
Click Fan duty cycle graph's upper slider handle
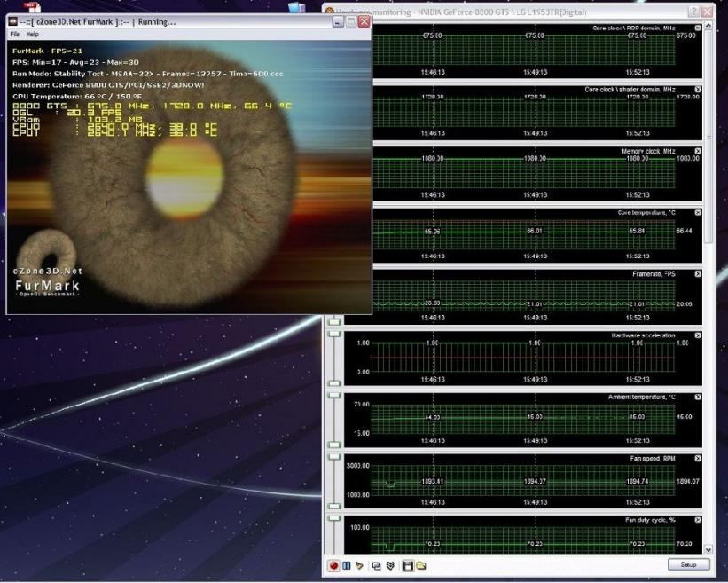[334, 518]
